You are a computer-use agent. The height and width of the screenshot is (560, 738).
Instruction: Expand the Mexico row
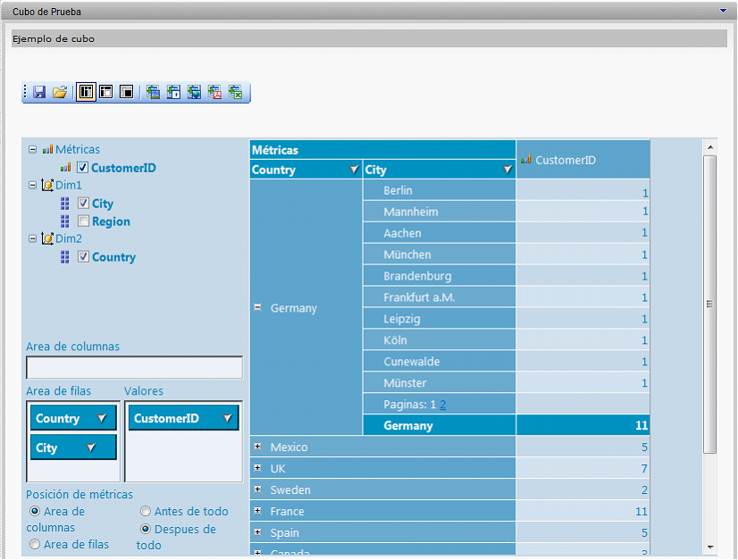pyautogui.click(x=257, y=447)
